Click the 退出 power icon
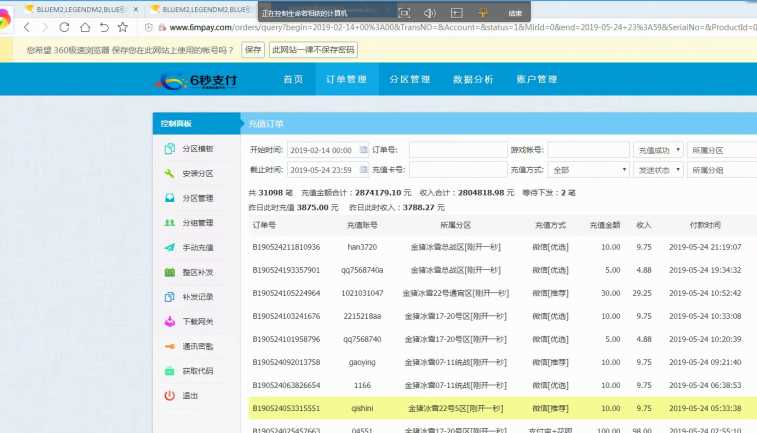 point(169,396)
